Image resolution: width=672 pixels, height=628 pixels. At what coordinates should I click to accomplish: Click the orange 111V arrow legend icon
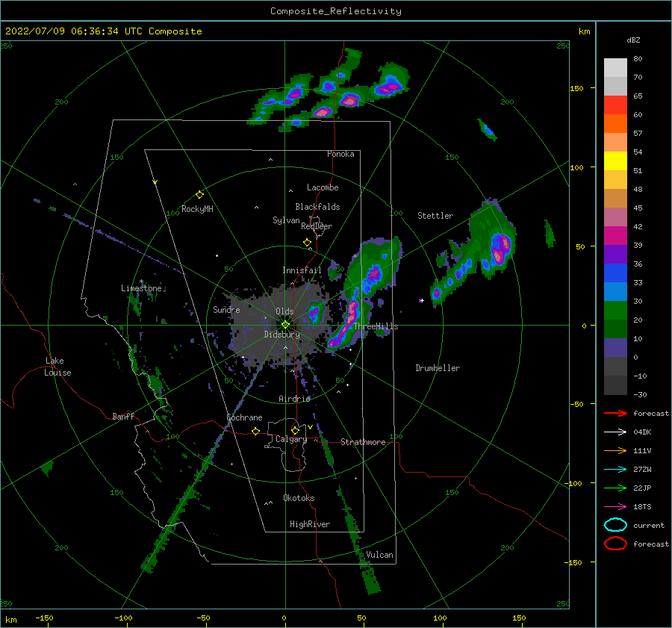[x=615, y=450]
